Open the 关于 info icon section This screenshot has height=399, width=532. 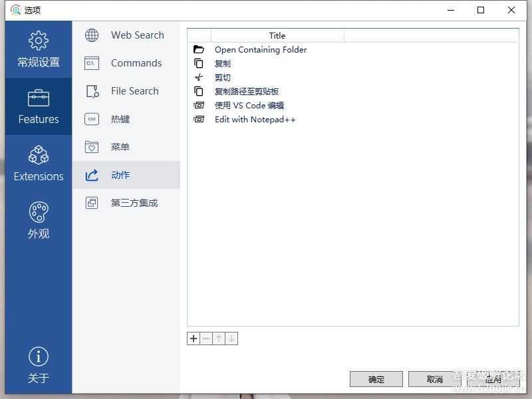coord(39,356)
